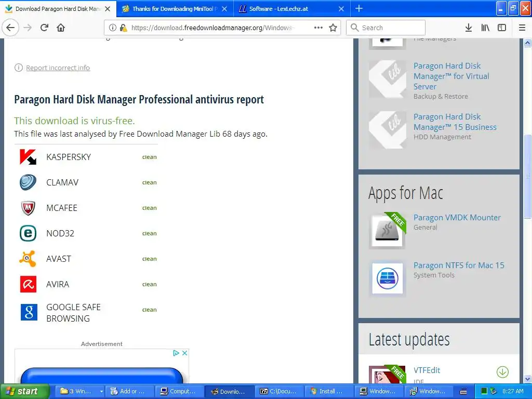Click the Downlo... Firefox taskbar button
532x399 pixels.
(x=229, y=391)
